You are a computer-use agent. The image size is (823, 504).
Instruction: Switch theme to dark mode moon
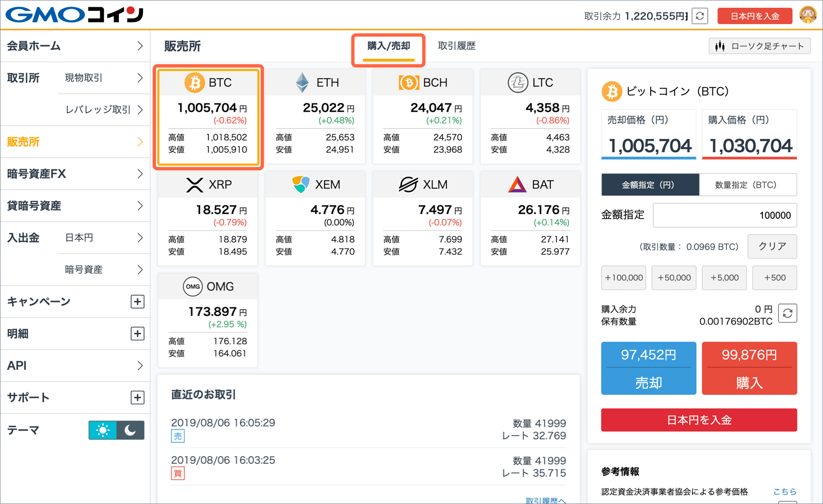click(131, 430)
